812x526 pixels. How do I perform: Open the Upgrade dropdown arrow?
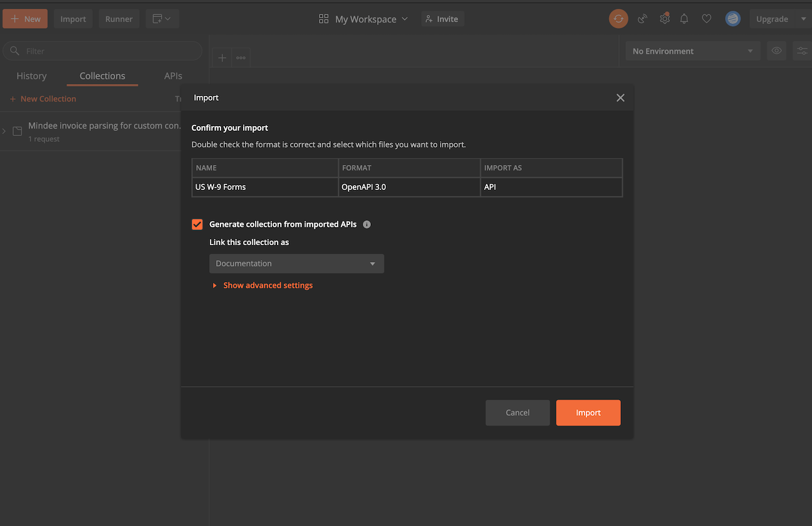(x=803, y=19)
